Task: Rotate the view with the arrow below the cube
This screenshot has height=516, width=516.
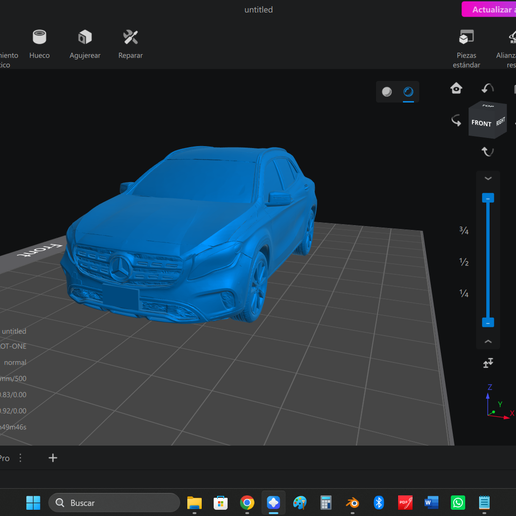Action: 487,152
